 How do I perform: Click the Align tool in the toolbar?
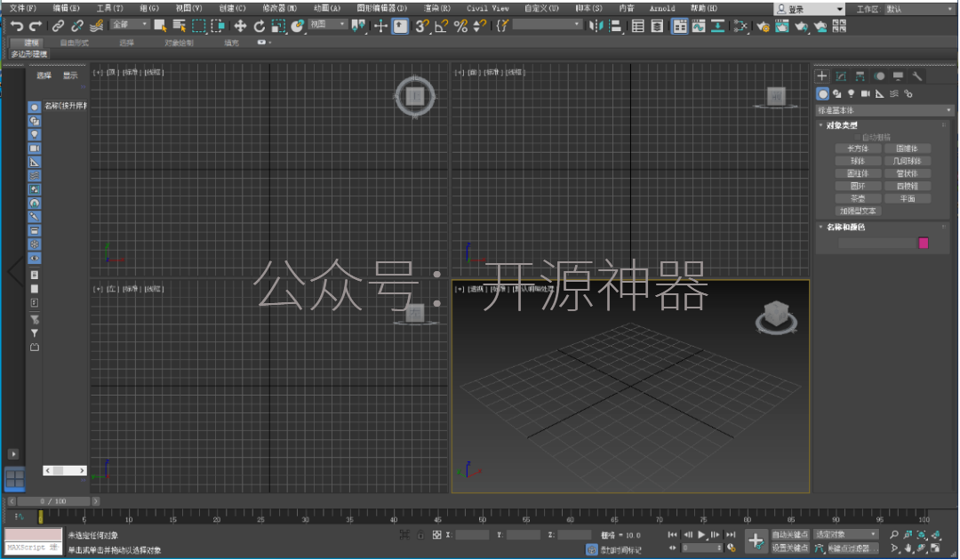[615, 26]
